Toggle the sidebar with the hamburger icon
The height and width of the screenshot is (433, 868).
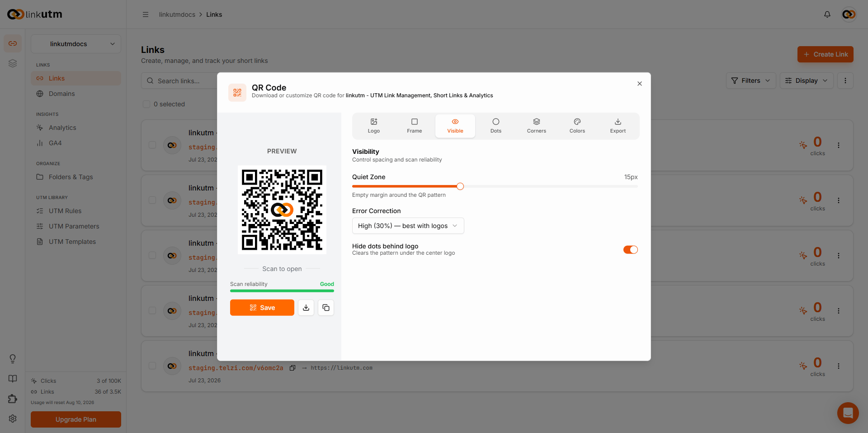146,14
